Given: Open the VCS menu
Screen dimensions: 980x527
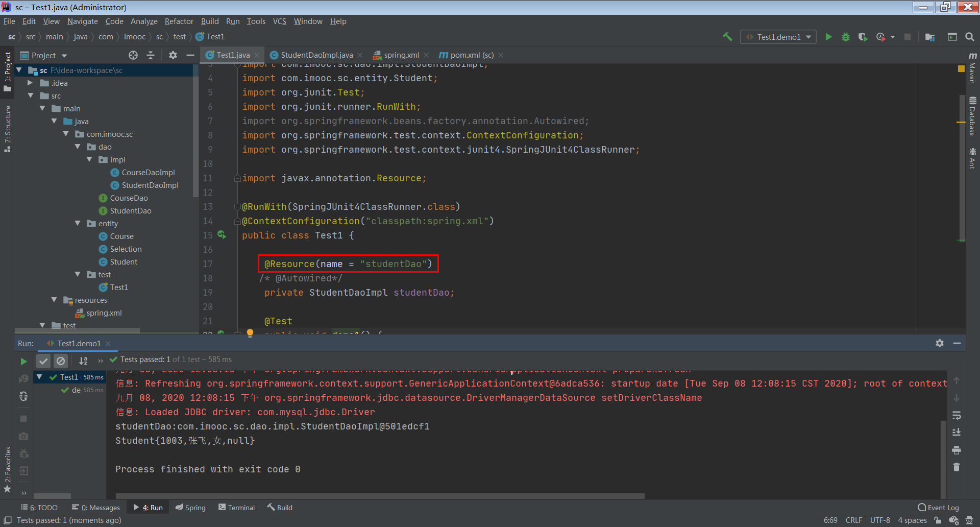Looking at the screenshot, I should click(279, 21).
